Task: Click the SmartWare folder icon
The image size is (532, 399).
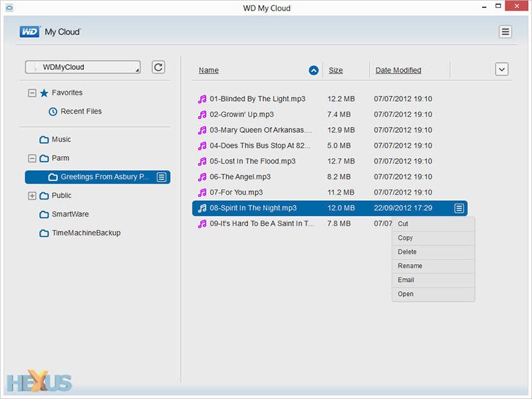Action: click(x=44, y=214)
